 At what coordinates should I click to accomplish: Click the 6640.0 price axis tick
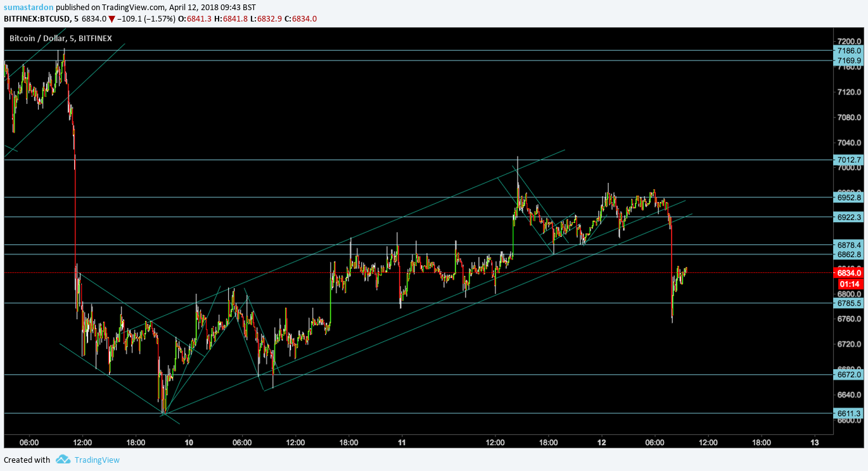[x=849, y=394]
